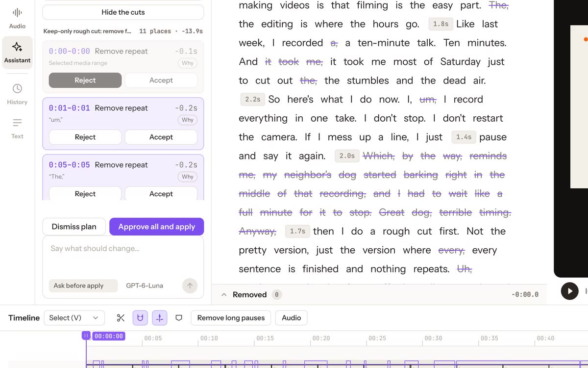Open the 'Ask before apply' mode dropdown
This screenshot has width=588, height=368.
[x=83, y=286]
